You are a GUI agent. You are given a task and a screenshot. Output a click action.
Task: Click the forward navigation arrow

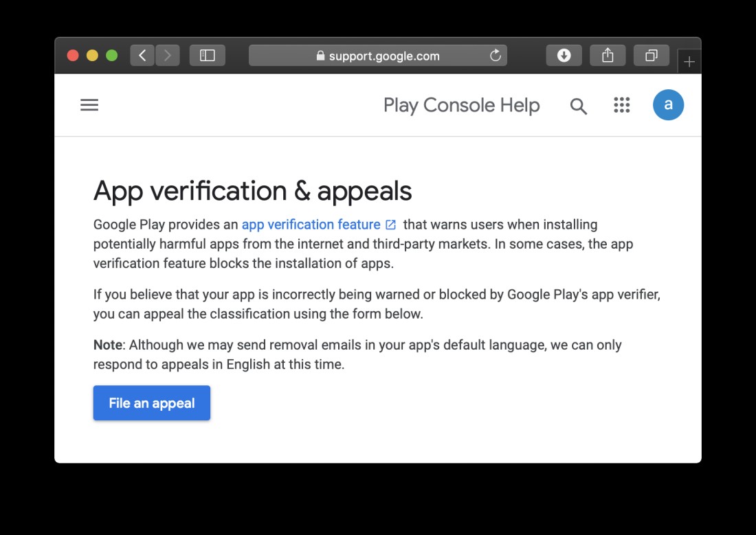[x=167, y=56]
